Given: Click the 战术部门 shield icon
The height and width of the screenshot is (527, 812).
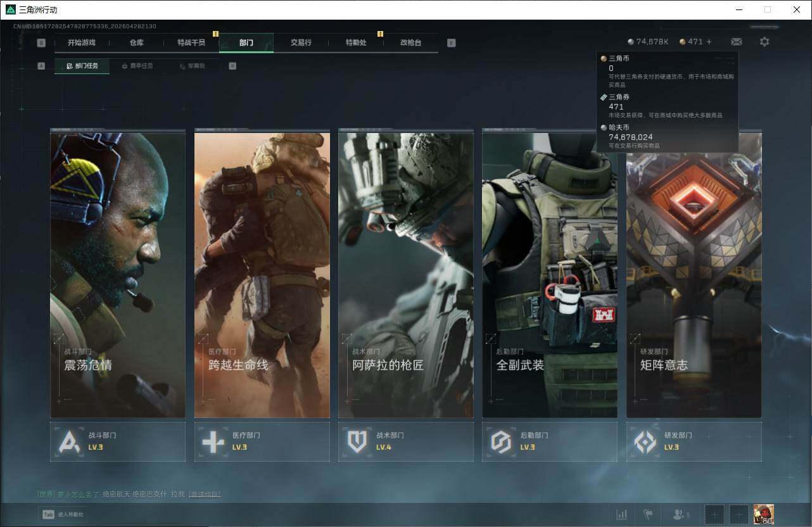Looking at the screenshot, I should (x=357, y=441).
